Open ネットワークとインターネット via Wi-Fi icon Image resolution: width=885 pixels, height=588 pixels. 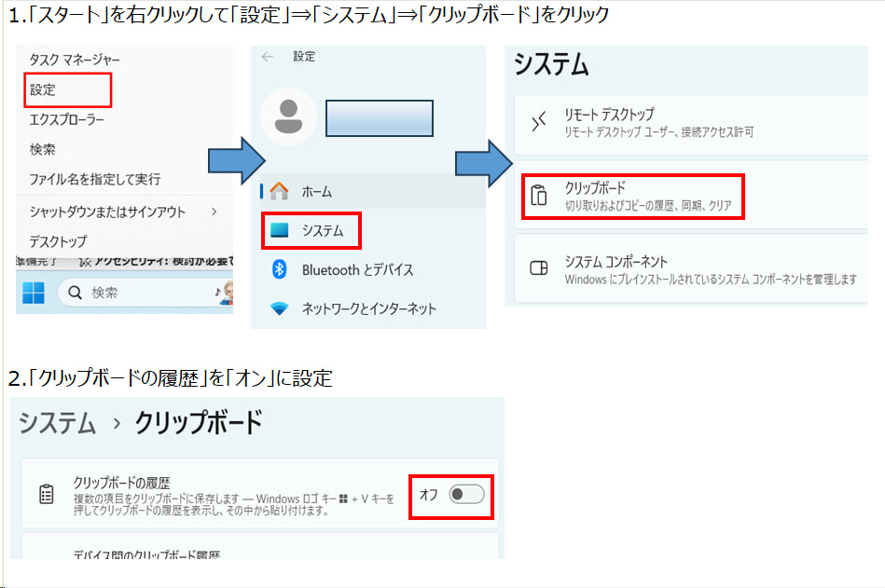(279, 308)
